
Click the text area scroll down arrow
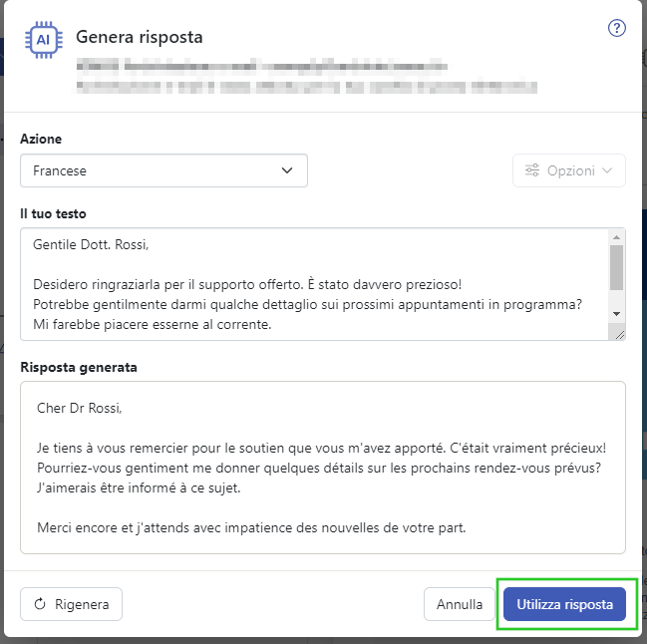[x=616, y=314]
